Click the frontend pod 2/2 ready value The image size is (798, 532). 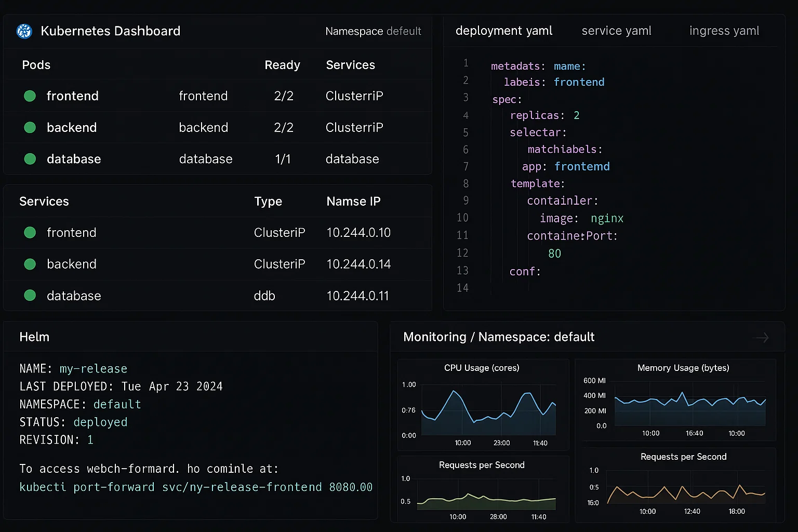tap(284, 96)
